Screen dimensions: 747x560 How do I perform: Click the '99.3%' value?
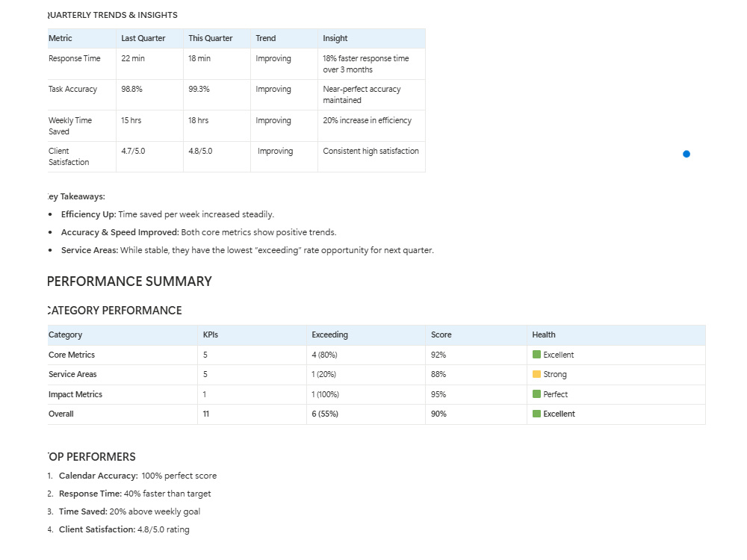coord(199,89)
